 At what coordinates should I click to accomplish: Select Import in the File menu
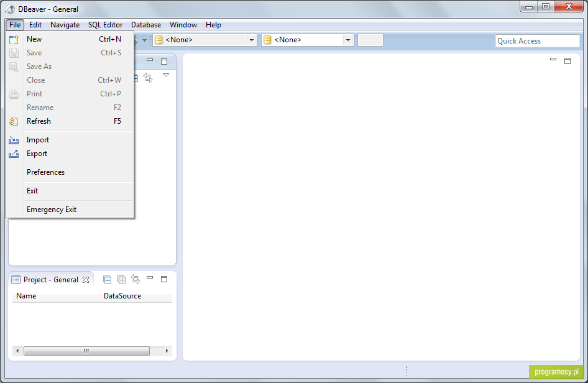coord(70,140)
